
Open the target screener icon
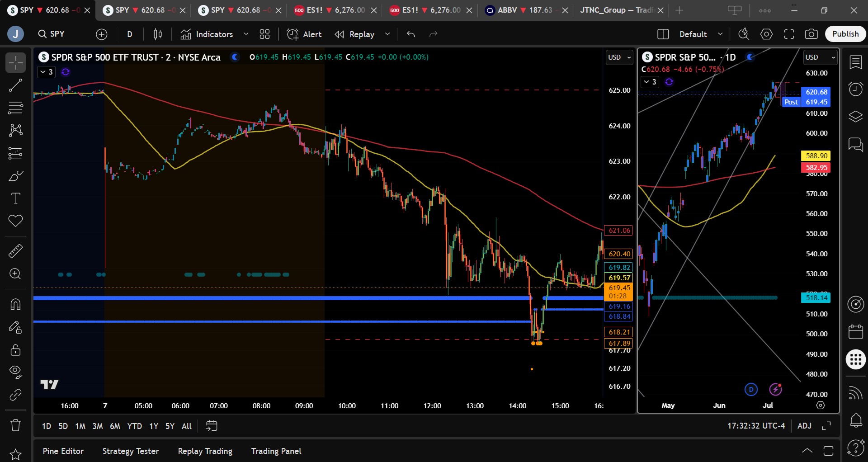(x=855, y=304)
